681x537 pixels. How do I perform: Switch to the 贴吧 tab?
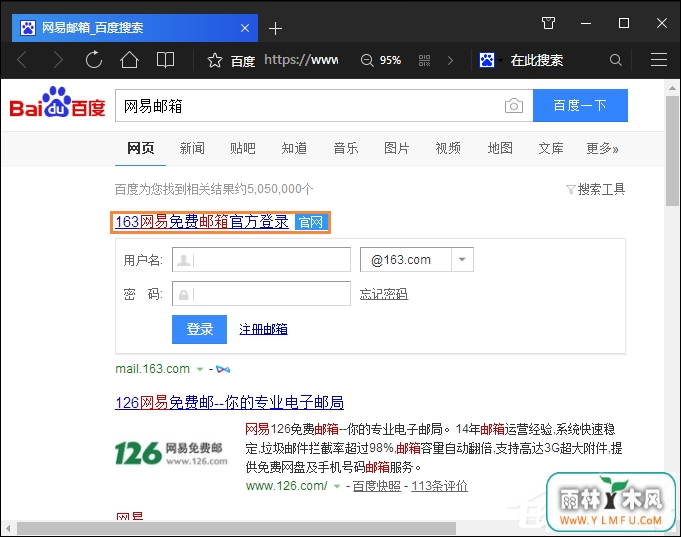[x=243, y=148]
